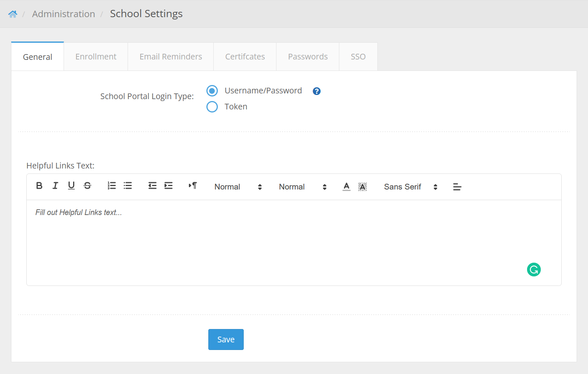Increase the text indent
The image size is (588, 374).
click(x=168, y=186)
